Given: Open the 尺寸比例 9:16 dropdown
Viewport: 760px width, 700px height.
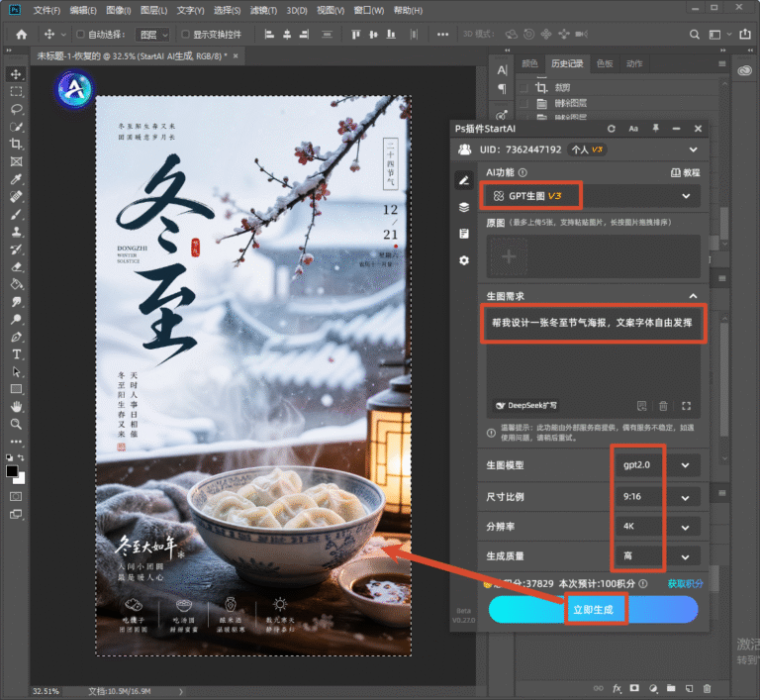Looking at the screenshot, I should [657, 497].
